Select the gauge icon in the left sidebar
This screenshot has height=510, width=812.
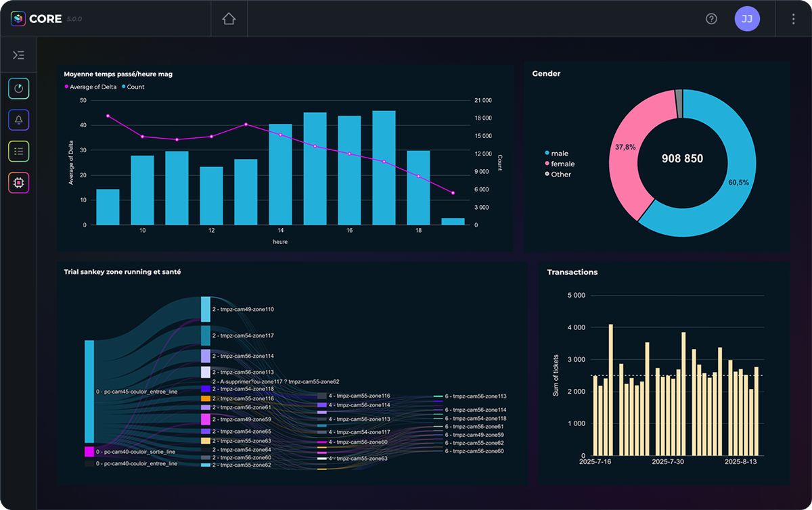click(18, 89)
